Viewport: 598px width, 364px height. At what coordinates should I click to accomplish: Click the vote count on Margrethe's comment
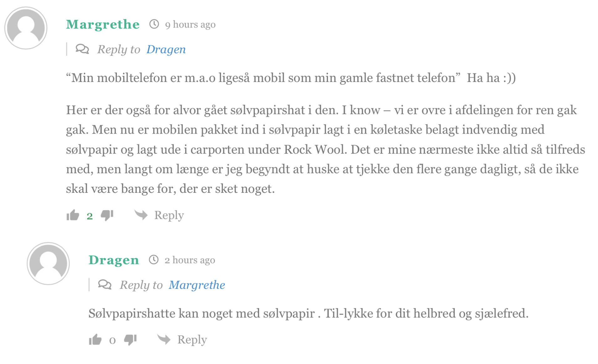click(90, 216)
